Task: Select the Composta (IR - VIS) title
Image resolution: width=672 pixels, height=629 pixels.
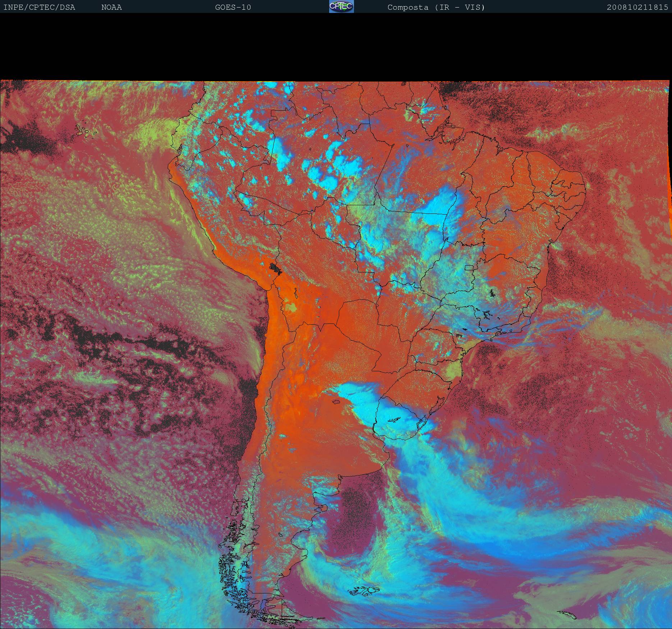Action: (x=436, y=7)
